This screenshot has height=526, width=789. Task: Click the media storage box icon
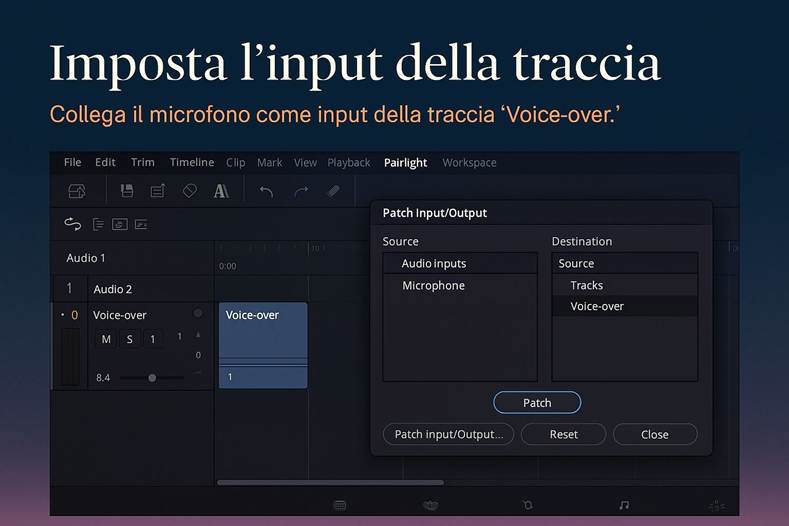[77, 191]
